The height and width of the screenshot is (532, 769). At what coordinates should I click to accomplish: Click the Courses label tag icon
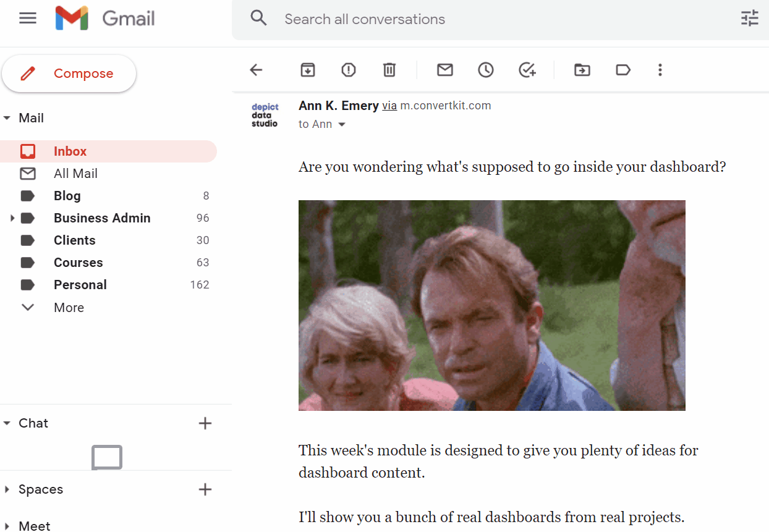coord(28,263)
